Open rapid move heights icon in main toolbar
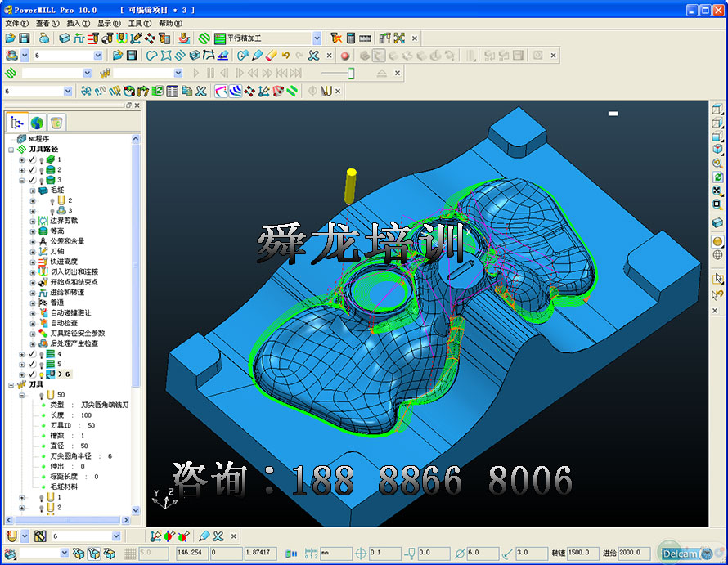Screen dimensions: 728x565 93,38
